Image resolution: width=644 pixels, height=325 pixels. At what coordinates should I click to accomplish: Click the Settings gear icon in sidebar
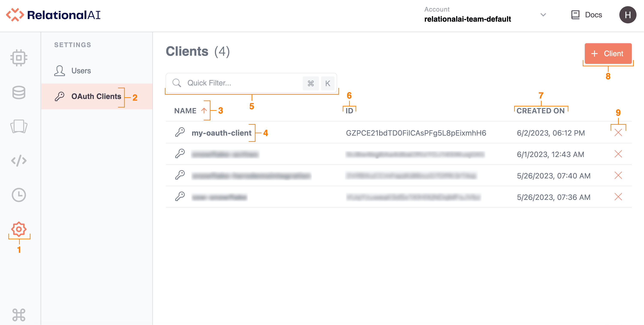pos(19,229)
